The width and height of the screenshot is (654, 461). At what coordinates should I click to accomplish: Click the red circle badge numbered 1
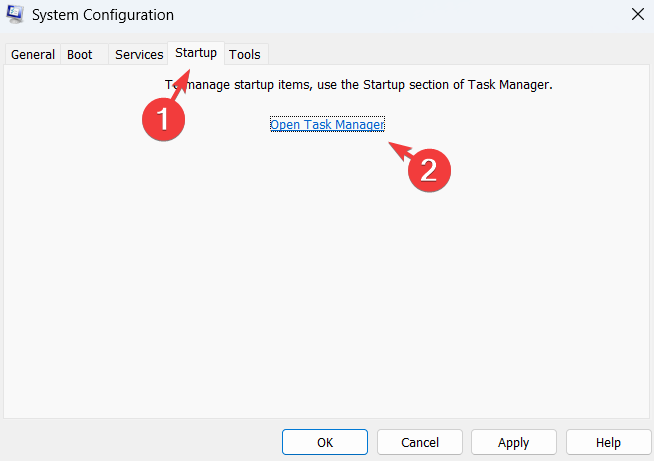click(161, 117)
